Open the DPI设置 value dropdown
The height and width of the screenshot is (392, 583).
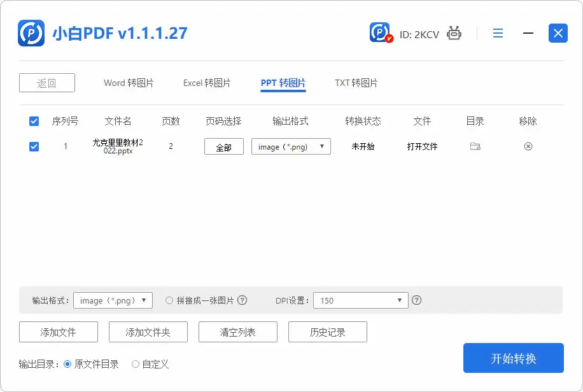(x=360, y=300)
